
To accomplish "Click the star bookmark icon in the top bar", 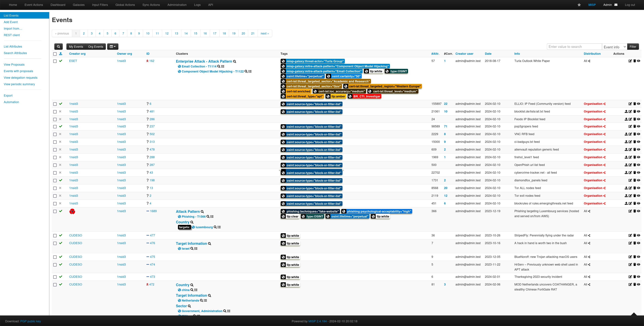I will tap(579, 5).
